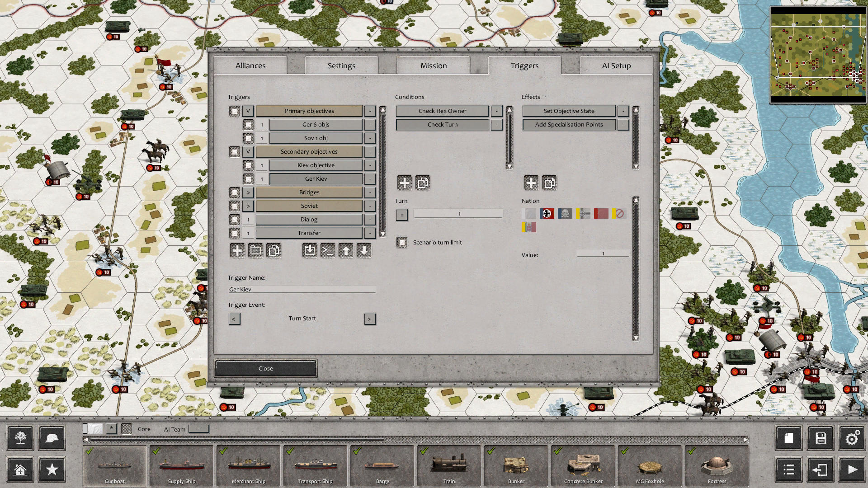Expand the Bridges trigger group

point(248,192)
